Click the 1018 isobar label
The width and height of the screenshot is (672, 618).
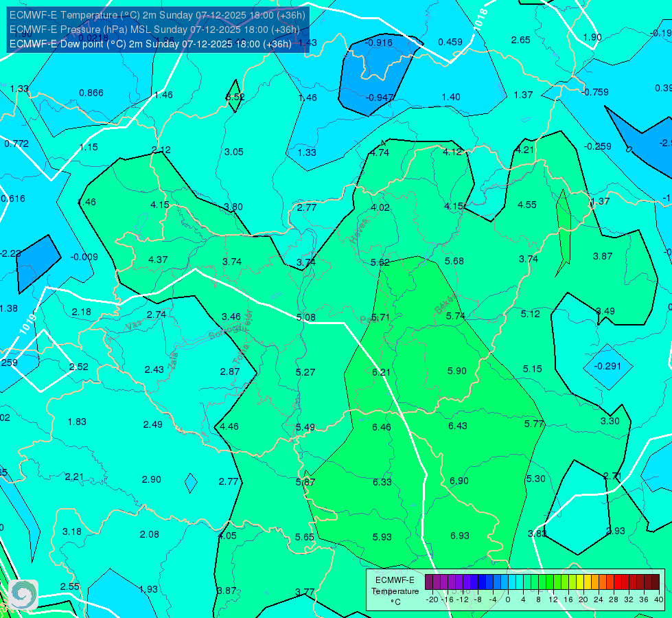coord(481,19)
